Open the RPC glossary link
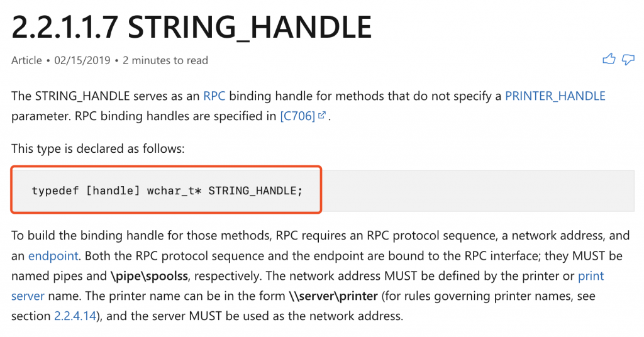 pyautogui.click(x=214, y=96)
